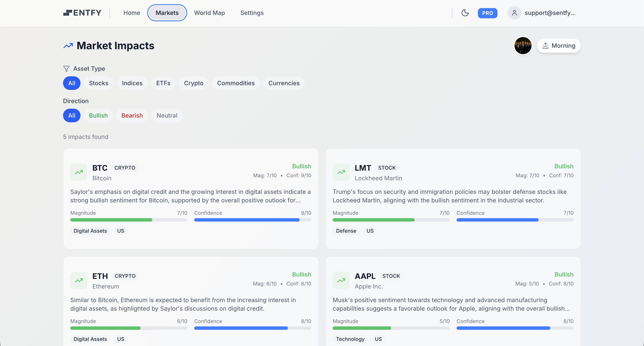
Task: Select the Bullish direction filter
Action: click(x=98, y=115)
